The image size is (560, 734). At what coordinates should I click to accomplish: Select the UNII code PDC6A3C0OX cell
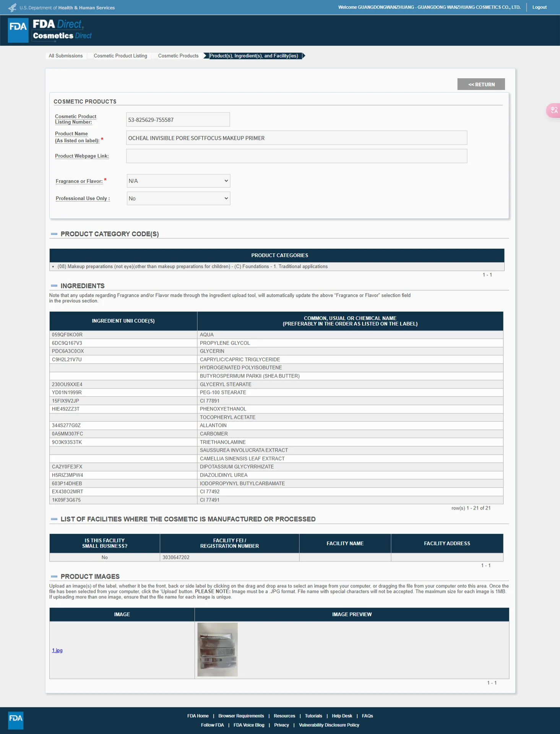[x=123, y=351]
